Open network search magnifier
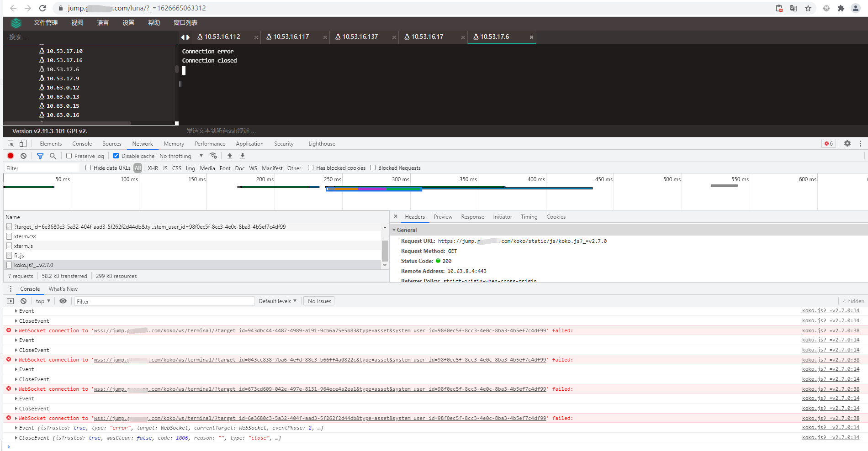 click(53, 156)
